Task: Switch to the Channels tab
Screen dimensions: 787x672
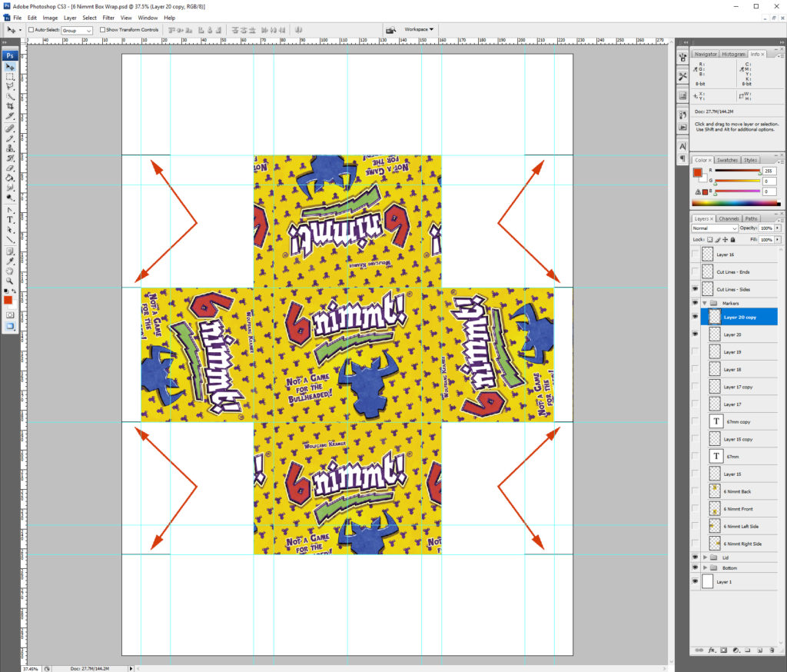Action: coord(729,218)
